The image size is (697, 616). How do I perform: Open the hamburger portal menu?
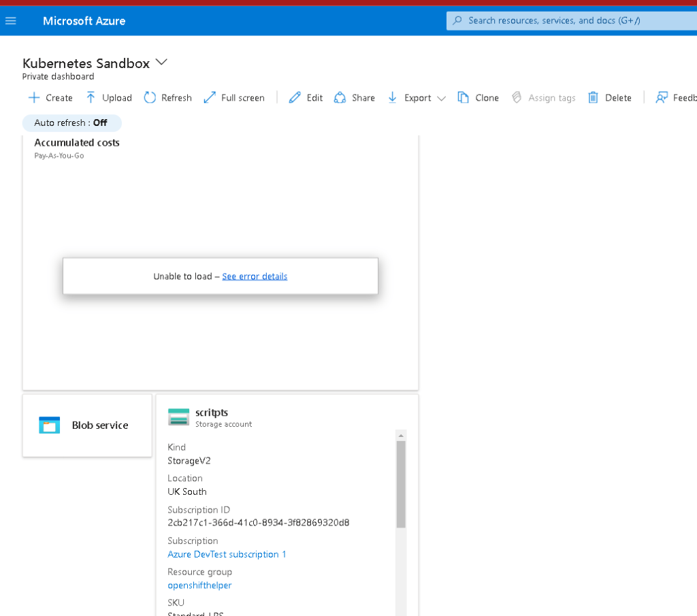pyautogui.click(x=11, y=21)
